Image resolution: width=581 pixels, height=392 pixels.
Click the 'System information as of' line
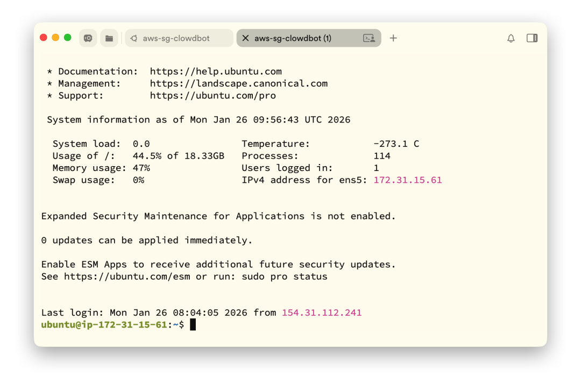[x=198, y=120]
